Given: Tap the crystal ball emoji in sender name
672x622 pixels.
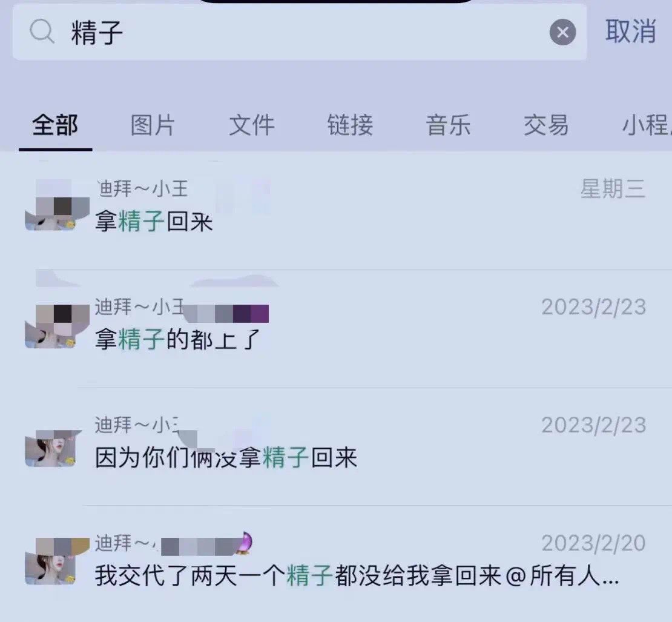Looking at the screenshot, I should point(245,542).
